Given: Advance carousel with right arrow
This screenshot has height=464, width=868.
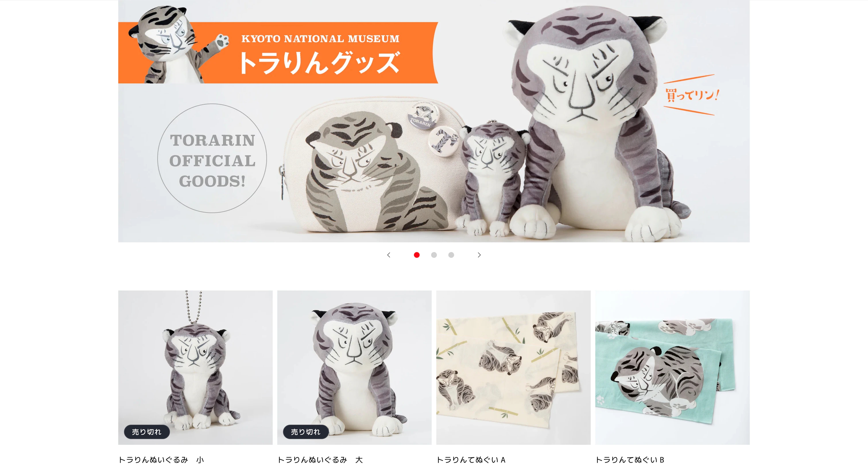Looking at the screenshot, I should pos(479,255).
